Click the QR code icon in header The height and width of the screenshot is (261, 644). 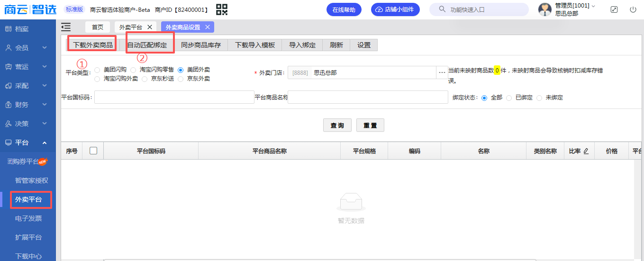click(x=222, y=9)
